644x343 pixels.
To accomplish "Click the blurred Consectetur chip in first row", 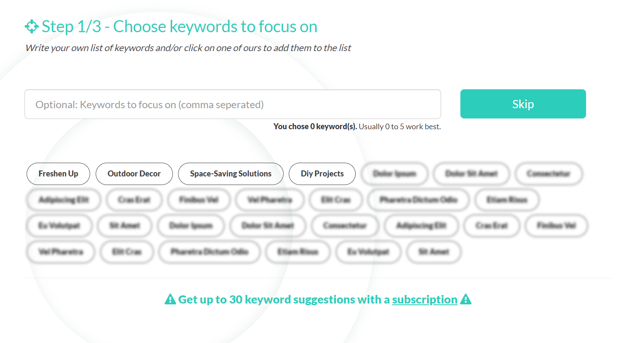I will pos(549,174).
